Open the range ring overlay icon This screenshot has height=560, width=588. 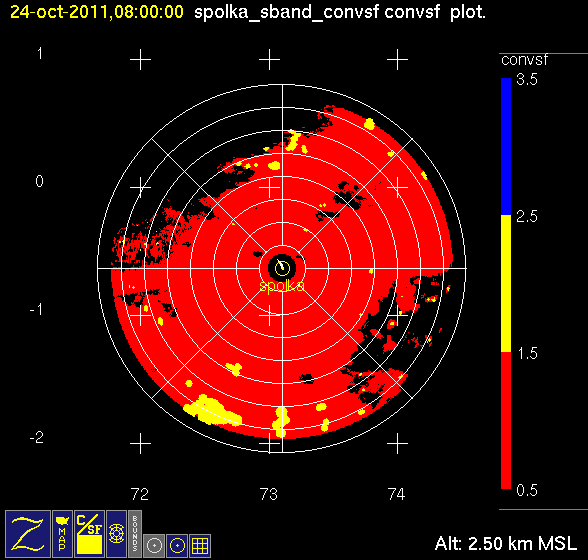pos(116,534)
